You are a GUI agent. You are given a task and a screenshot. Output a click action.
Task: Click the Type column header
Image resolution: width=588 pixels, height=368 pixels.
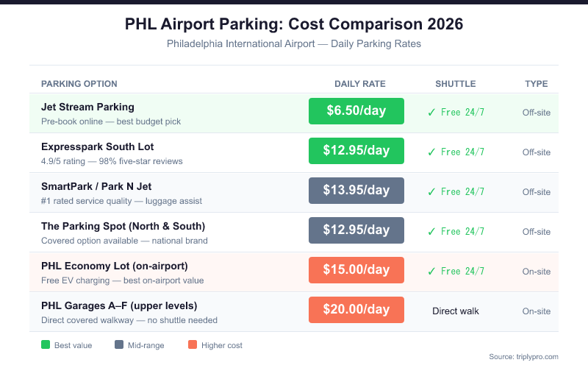tap(536, 84)
